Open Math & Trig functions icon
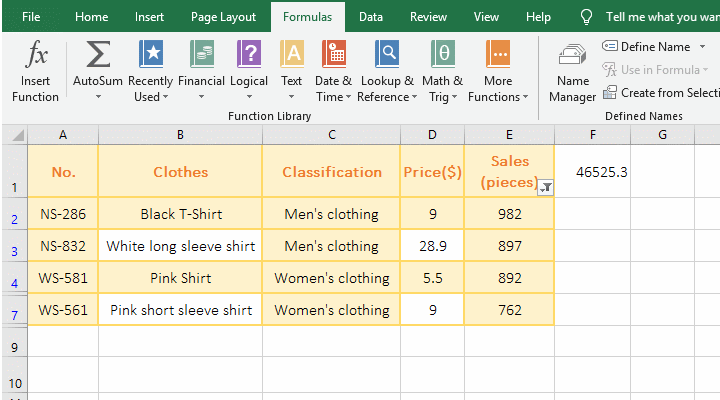Screen dimensions: 720x400 443,54
